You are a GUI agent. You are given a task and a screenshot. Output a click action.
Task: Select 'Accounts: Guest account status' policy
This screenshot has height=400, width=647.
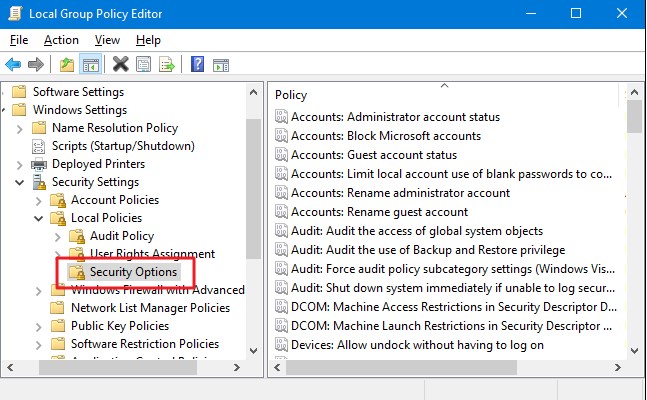point(373,155)
